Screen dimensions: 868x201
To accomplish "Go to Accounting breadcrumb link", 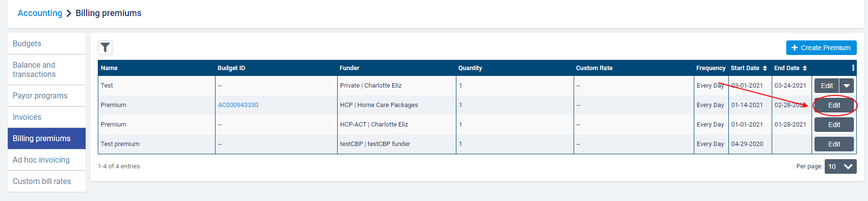I will 40,13.
